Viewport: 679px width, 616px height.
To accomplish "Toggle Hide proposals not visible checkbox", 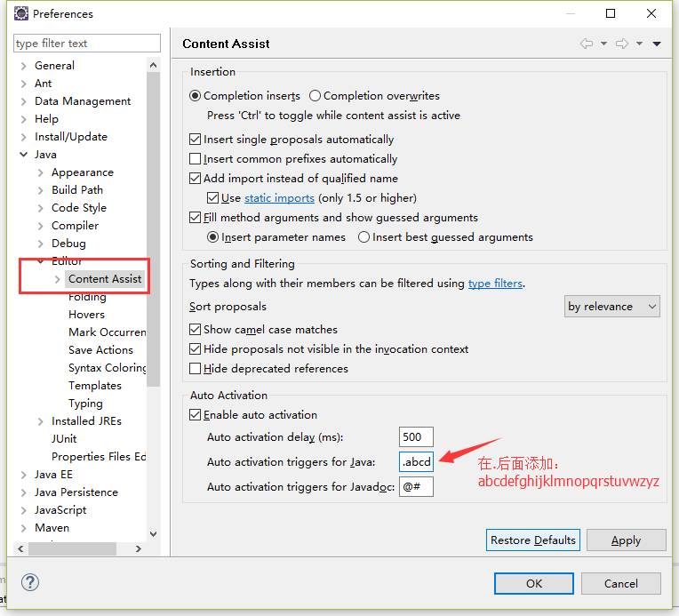I will click(x=195, y=348).
